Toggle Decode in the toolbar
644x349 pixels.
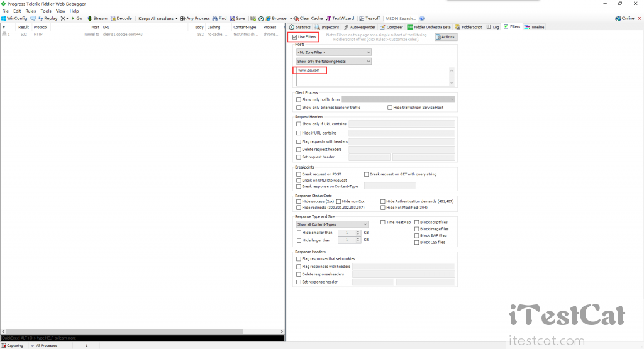click(x=121, y=18)
